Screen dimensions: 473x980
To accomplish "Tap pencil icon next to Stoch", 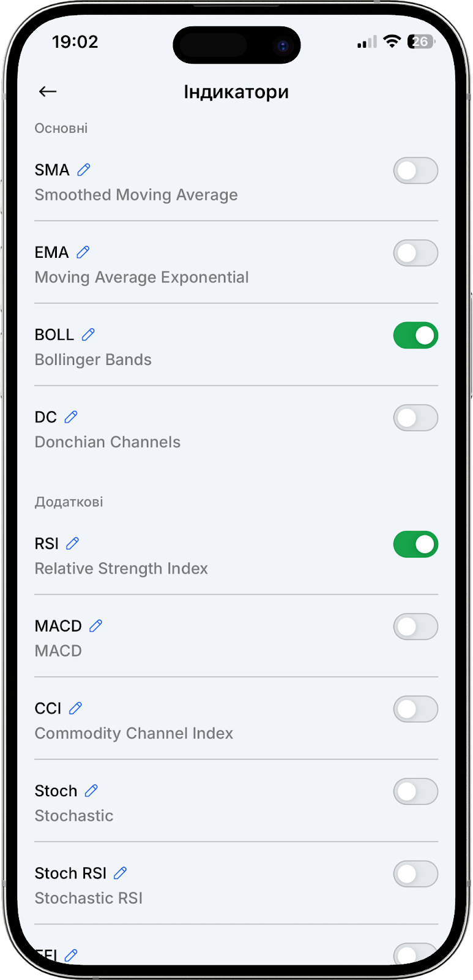I will coord(91,791).
